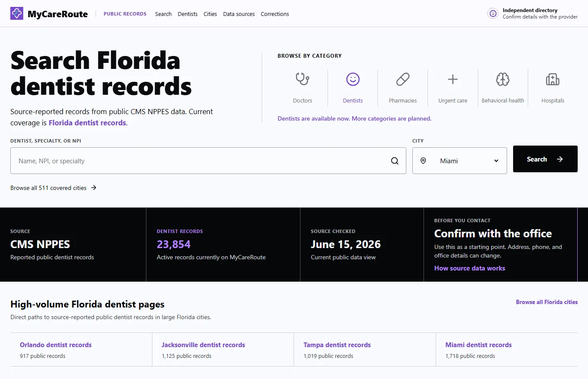Choose the Dentists smiley face icon

(353, 79)
